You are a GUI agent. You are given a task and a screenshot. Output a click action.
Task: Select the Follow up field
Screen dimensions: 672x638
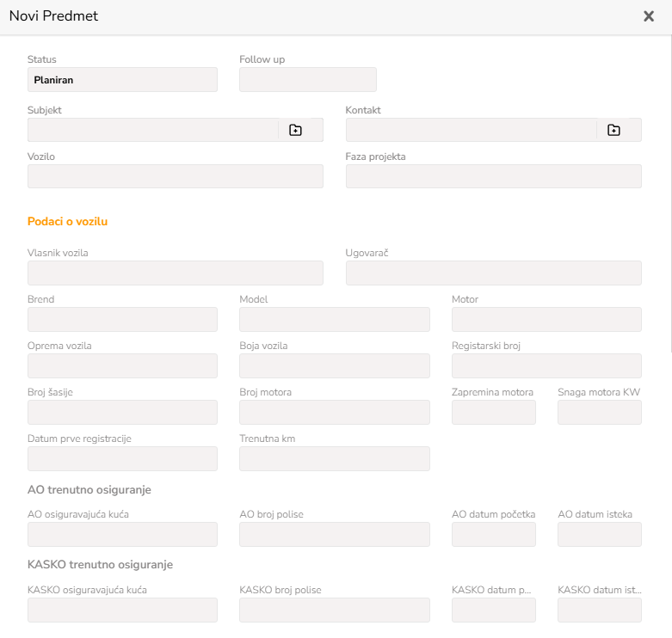click(308, 80)
